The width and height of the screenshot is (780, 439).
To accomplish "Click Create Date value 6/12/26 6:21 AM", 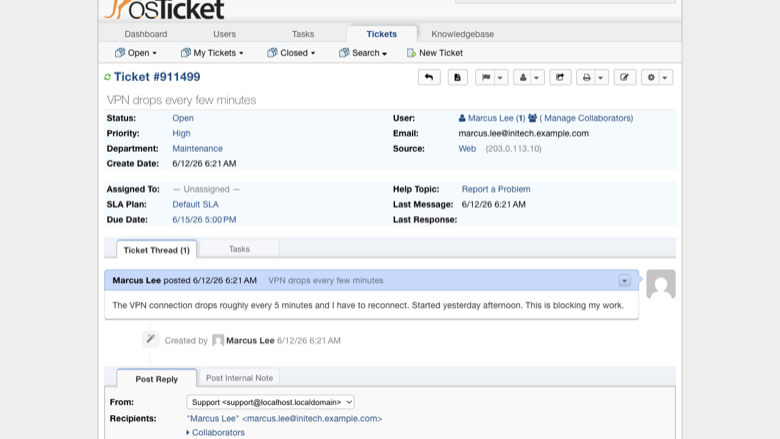I will (204, 164).
